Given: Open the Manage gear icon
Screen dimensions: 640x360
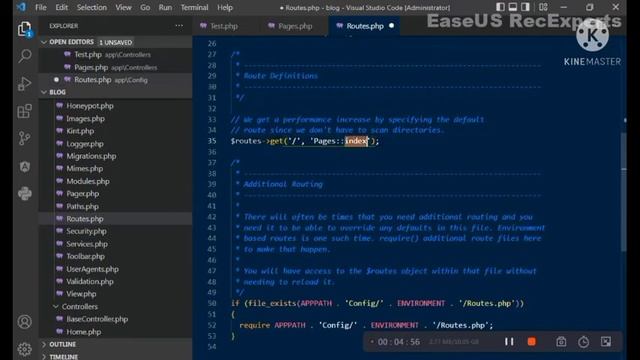Looking at the screenshot, I should (24, 349).
